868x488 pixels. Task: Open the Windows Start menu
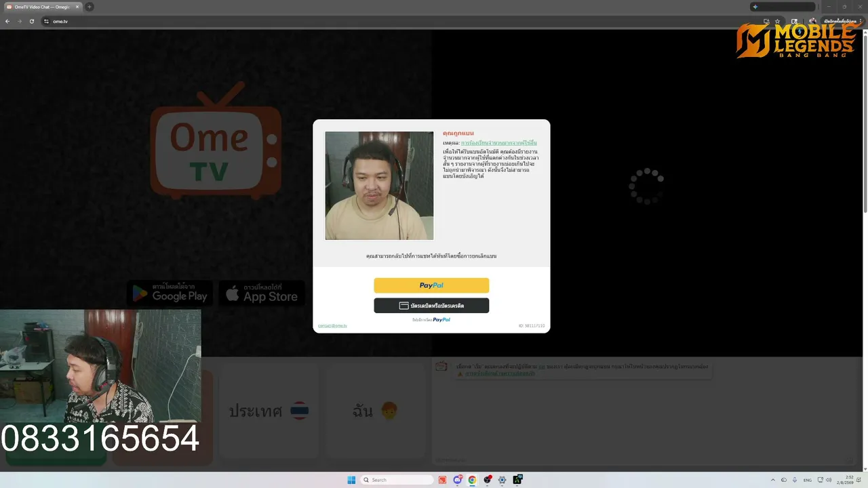(x=351, y=480)
